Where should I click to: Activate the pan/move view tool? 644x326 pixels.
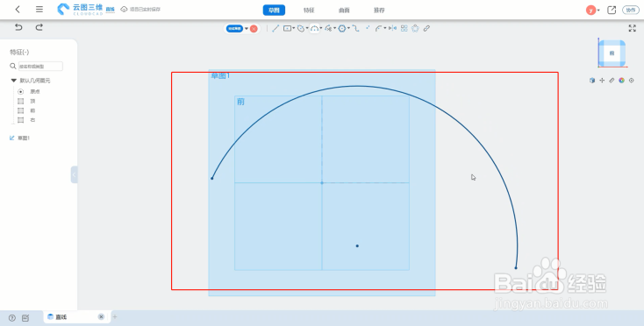(602, 81)
